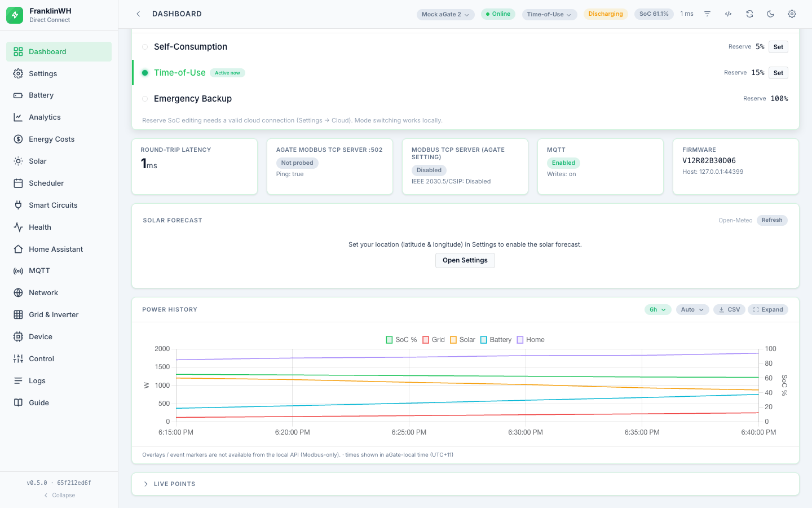The image size is (812, 508).
Task: Click the Scheduler calendar icon
Action: [x=18, y=183]
